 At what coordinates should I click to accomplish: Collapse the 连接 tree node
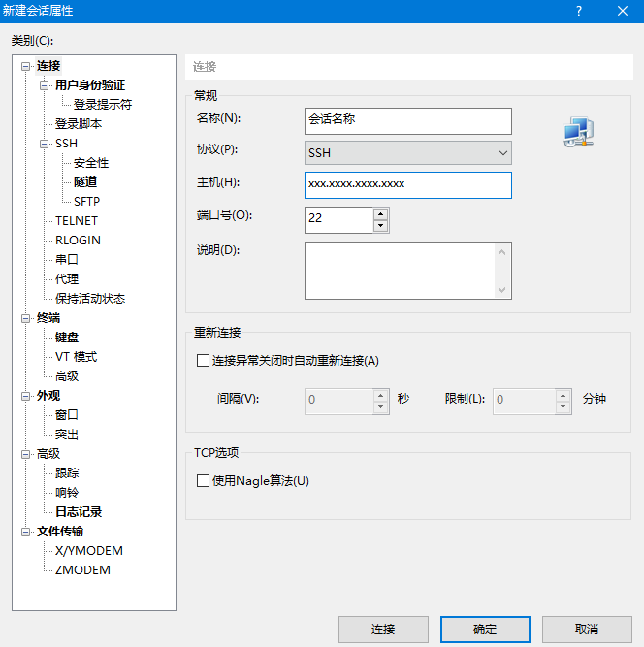click(25, 66)
